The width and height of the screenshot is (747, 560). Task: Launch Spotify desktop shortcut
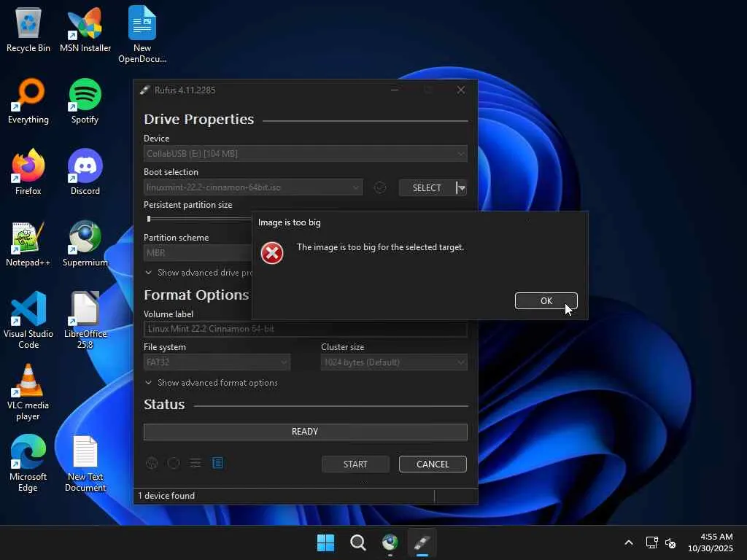click(85, 101)
